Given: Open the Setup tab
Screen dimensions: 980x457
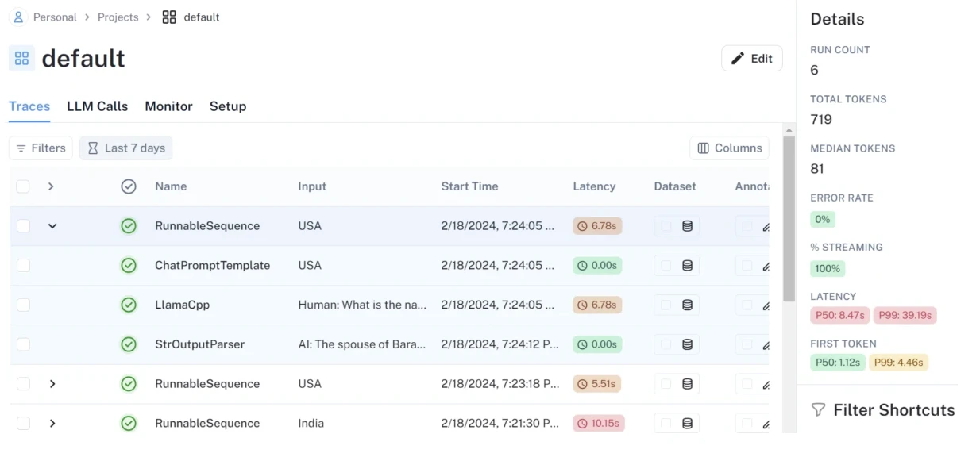Looking at the screenshot, I should click(228, 106).
